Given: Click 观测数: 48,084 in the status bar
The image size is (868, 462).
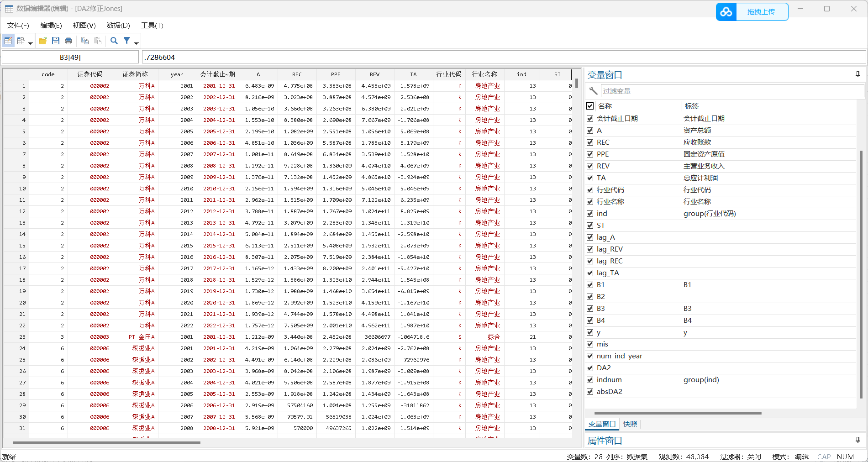Looking at the screenshot, I should point(684,457).
